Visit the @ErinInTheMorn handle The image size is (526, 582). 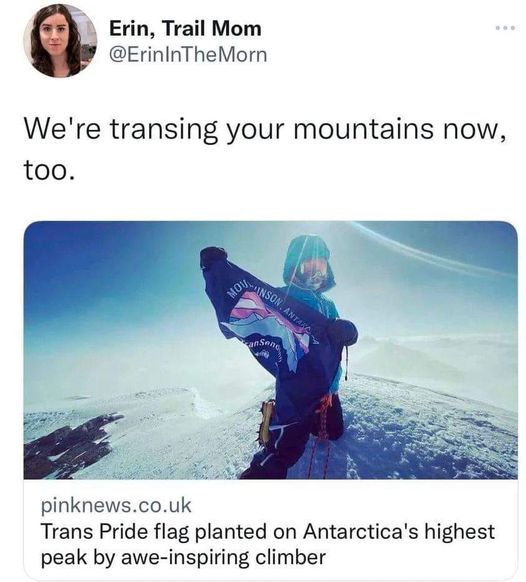click(x=188, y=55)
